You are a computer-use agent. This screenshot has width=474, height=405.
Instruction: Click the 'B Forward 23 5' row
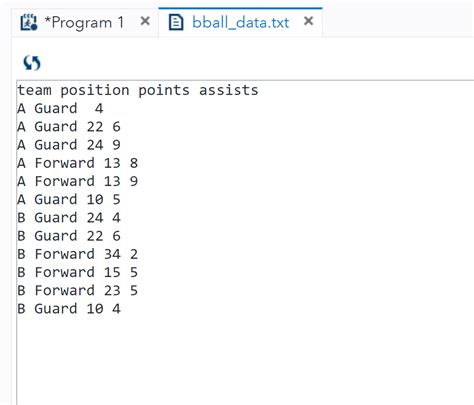78,290
